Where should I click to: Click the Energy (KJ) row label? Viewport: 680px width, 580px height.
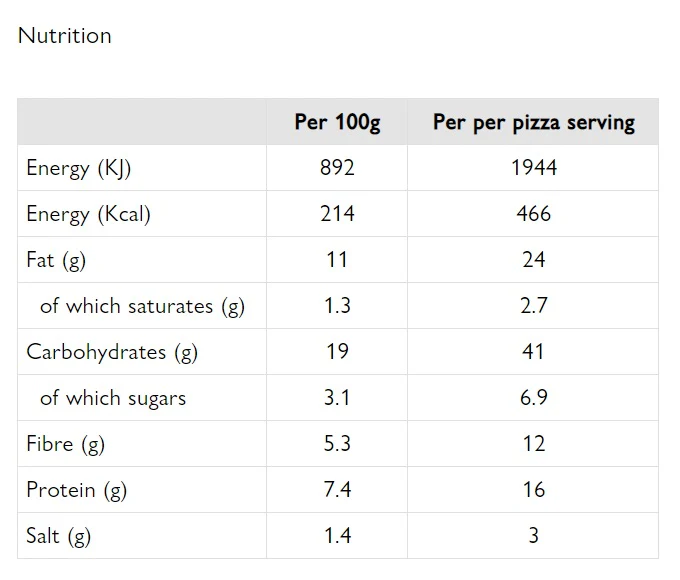pos(78,168)
